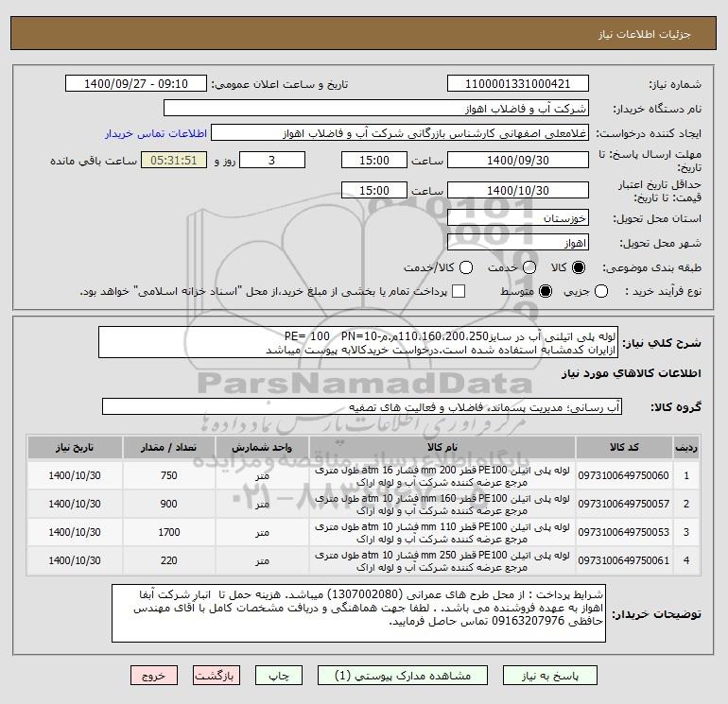Image resolution: width=728 pixels, height=704 pixels.
Task: Click the اطلاعات کالاهای مورد نیاز heading
Action: click(632, 373)
